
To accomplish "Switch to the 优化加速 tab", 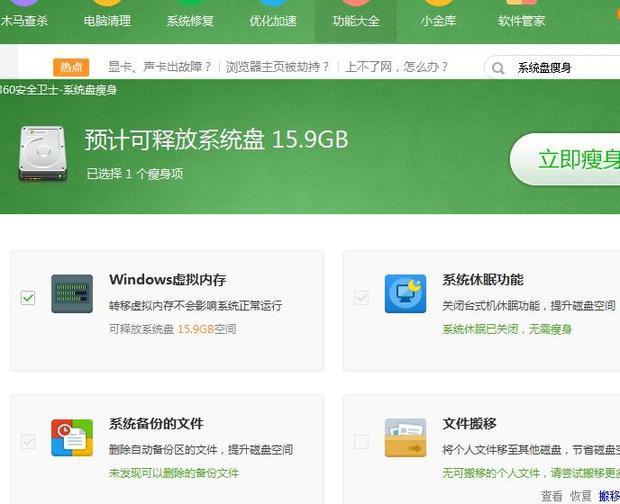I will pos(273,21).
